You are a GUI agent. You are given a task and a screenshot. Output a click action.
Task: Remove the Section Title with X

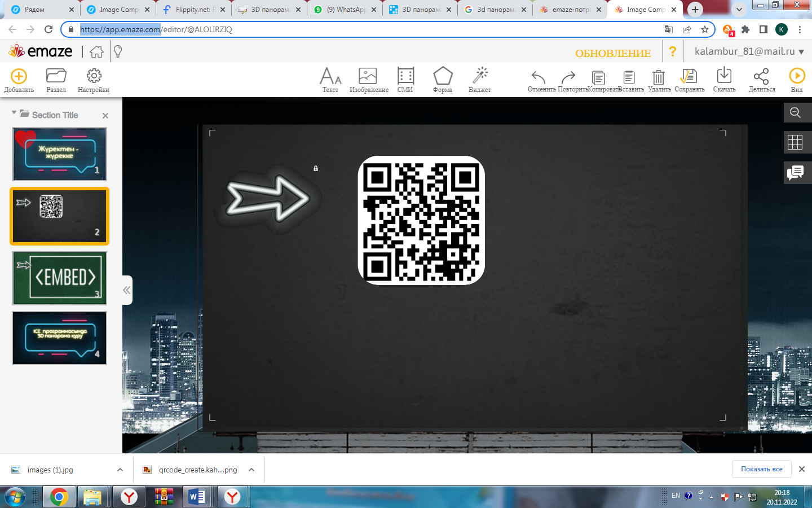105,116
